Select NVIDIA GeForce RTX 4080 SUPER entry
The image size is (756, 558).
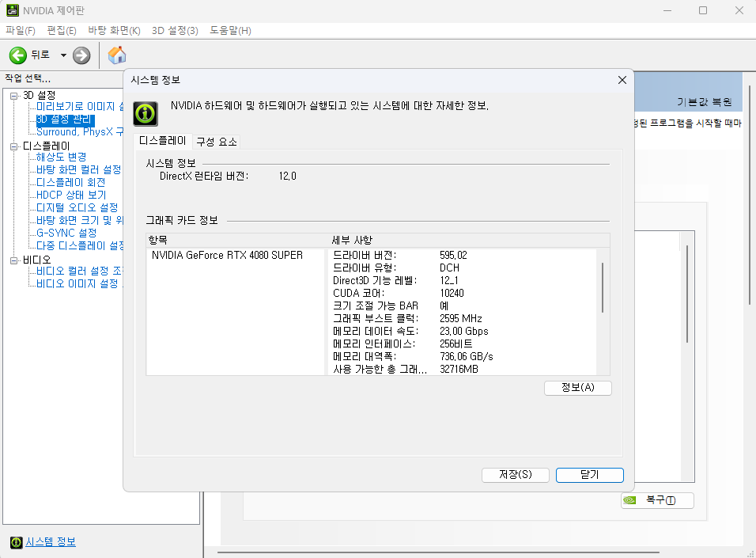pos(227,256)
